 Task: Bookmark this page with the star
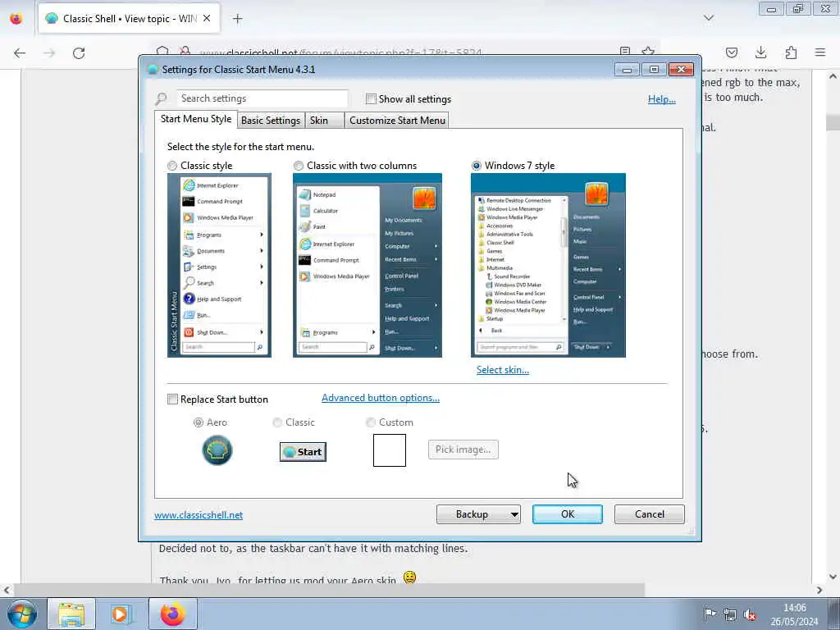click(648, 52)
